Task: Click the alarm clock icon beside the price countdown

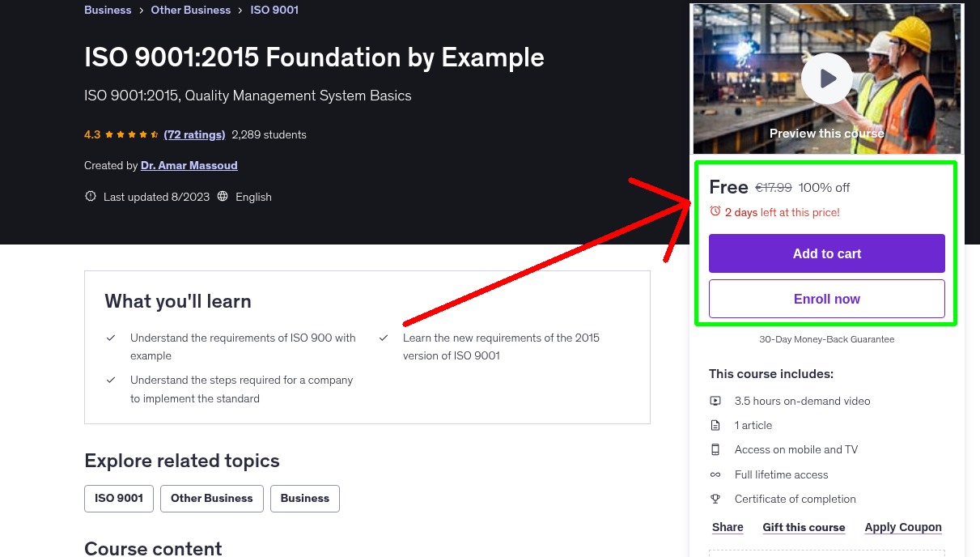Action: (x=715, y=210)
